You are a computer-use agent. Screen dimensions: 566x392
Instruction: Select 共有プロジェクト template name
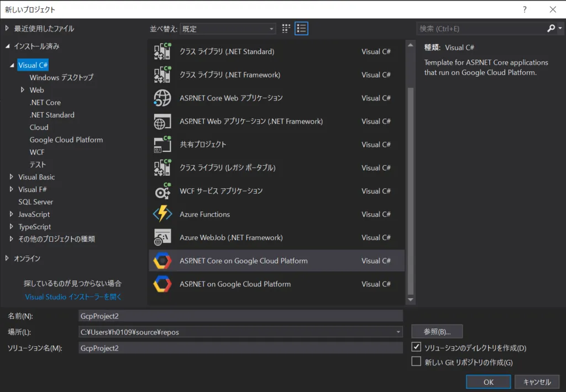click(x=203, y=145)
